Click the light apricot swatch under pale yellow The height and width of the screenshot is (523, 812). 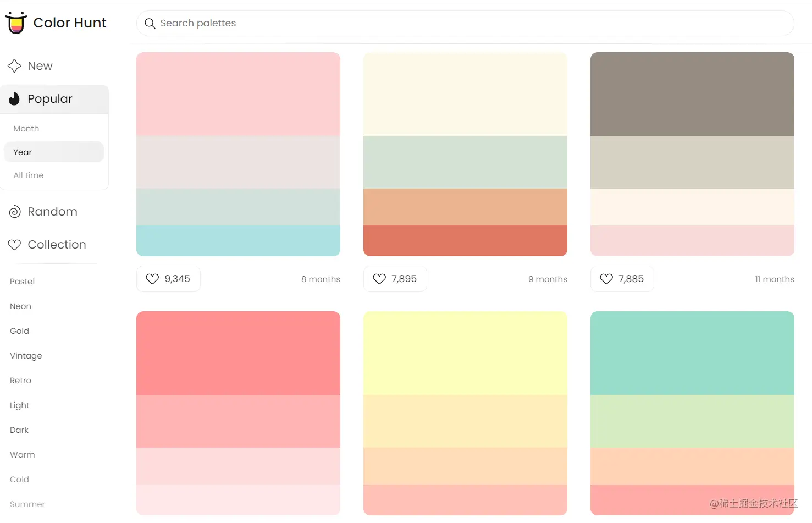coord(465,421)
